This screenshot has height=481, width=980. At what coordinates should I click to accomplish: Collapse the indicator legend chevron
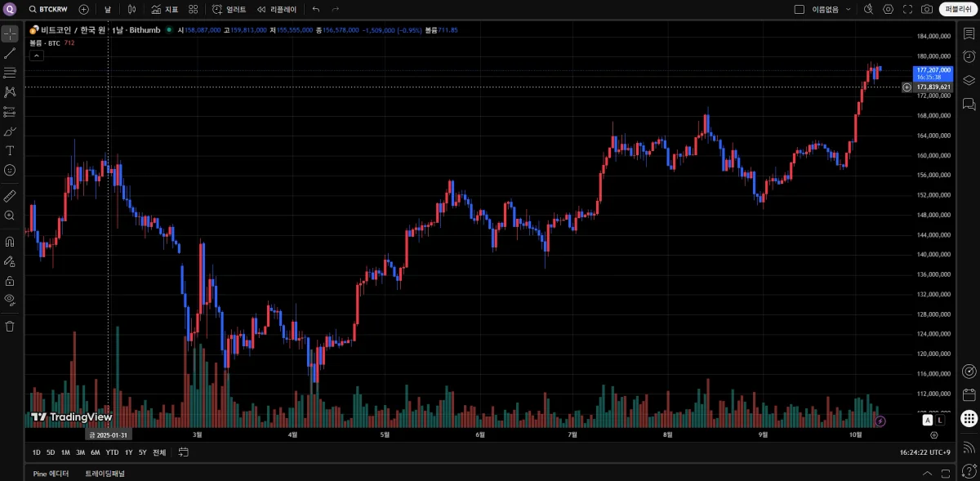[x=36, y=56]
